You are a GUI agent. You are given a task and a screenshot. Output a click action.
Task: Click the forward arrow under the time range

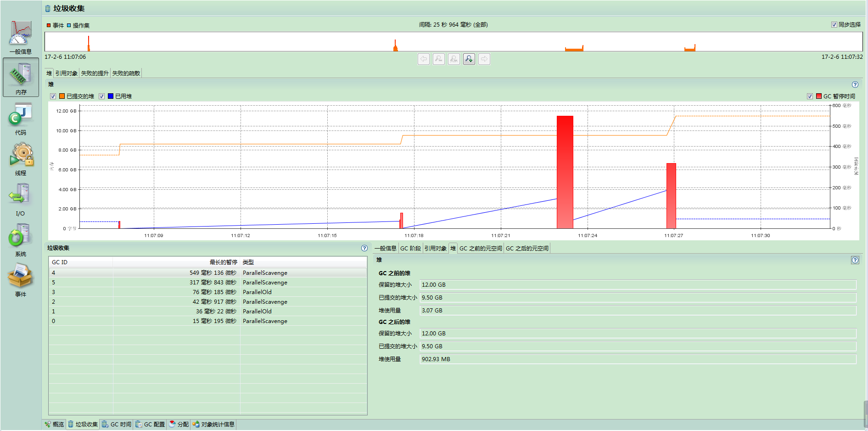pos(484,59)
